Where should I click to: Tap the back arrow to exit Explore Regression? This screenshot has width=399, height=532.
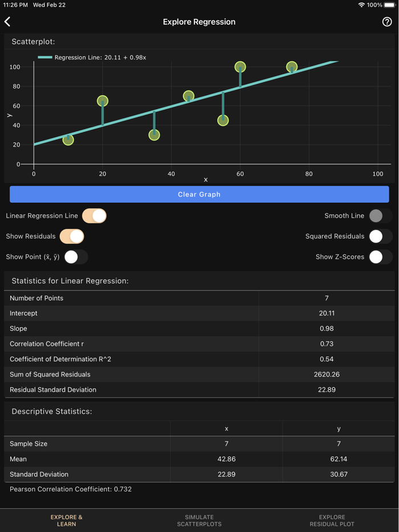pyautogui.click(x=8, y=22)
